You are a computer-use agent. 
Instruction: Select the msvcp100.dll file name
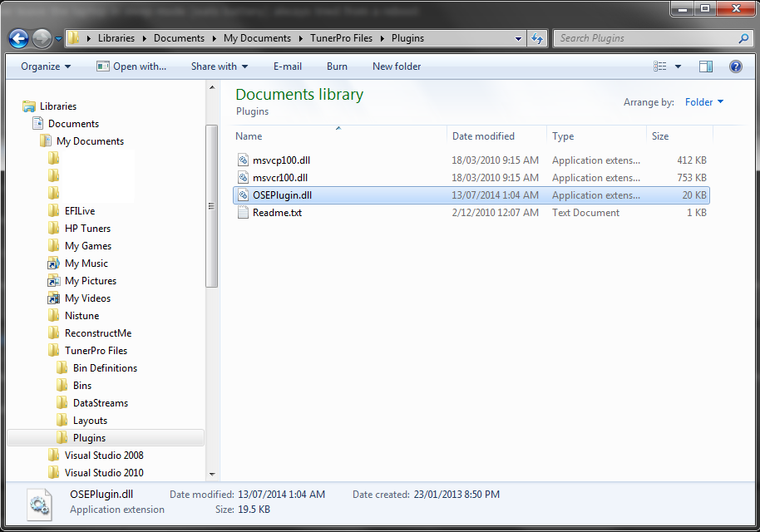click(x=281, y=160)
